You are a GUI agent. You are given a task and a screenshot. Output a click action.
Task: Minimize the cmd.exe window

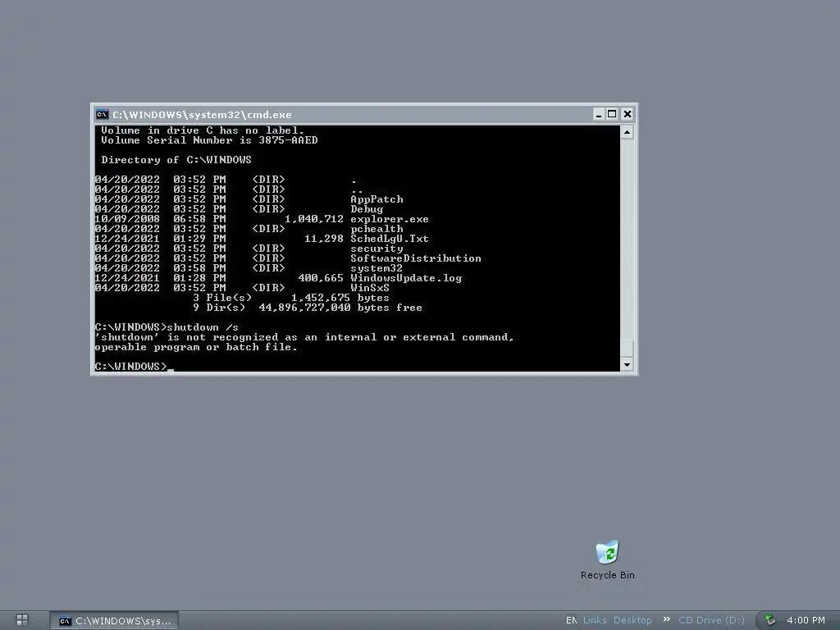[599, 114]
